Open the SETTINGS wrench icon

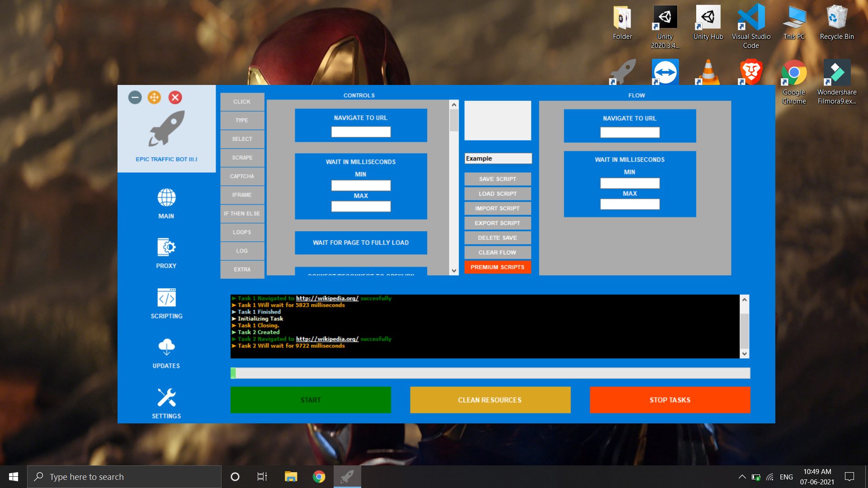[166, 398]
